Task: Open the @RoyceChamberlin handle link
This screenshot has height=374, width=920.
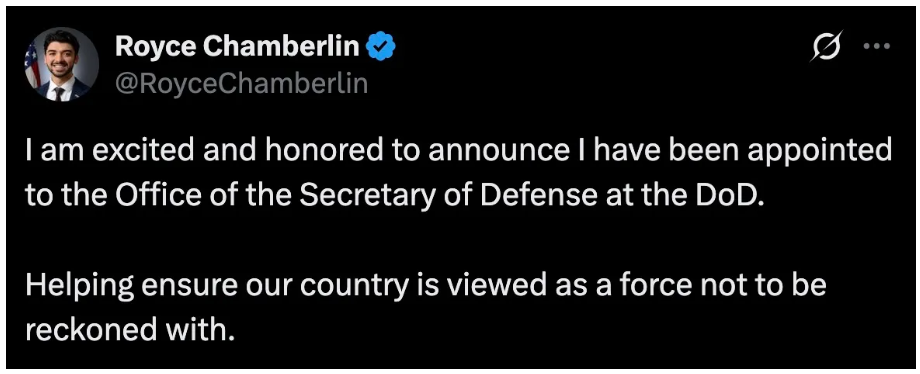Action: (x=241, y=84)
